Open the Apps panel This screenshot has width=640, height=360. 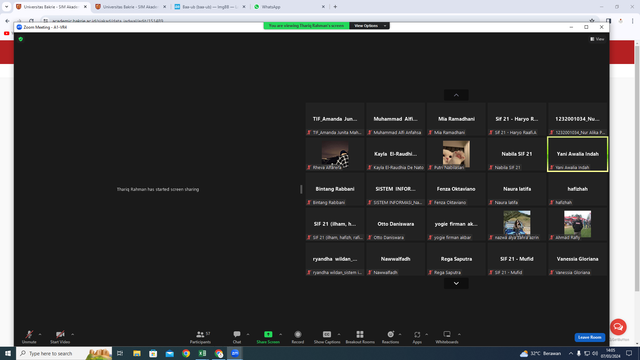(417, 337)
